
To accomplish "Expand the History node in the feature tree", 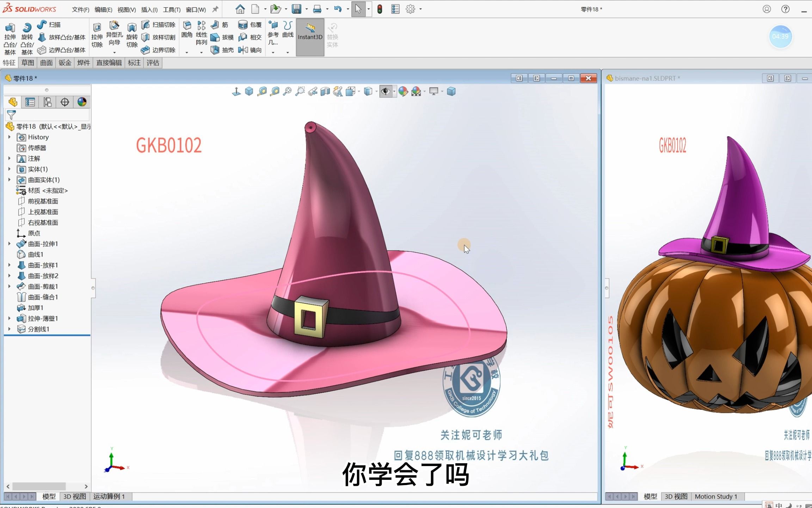I will [x=9, y=137].
